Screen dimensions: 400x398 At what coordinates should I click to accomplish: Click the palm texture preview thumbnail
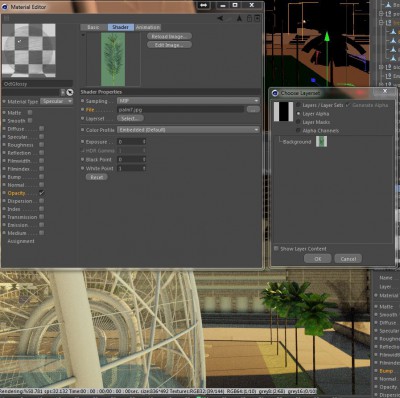113,59
